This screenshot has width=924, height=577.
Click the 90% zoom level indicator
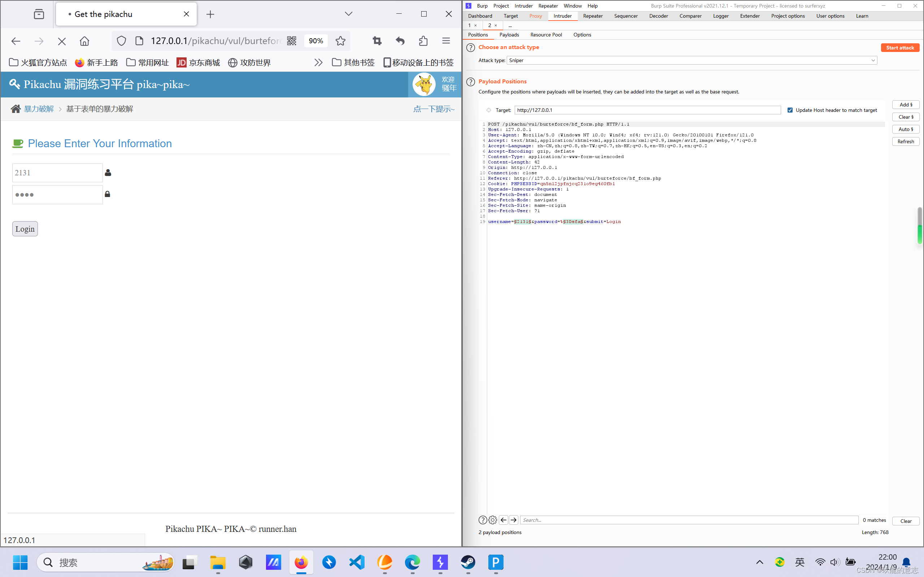(x=315, y=41)
